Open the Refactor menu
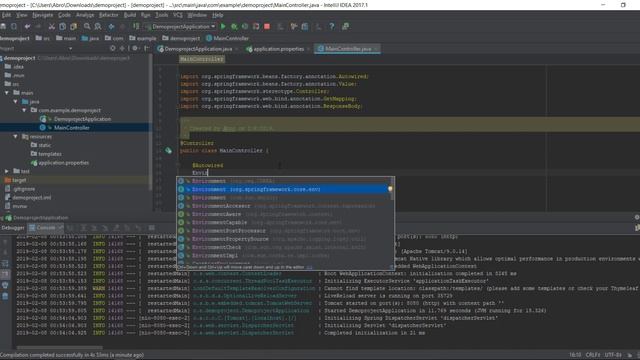Screen dimensions: 640x360 click(x=108, y=15)
